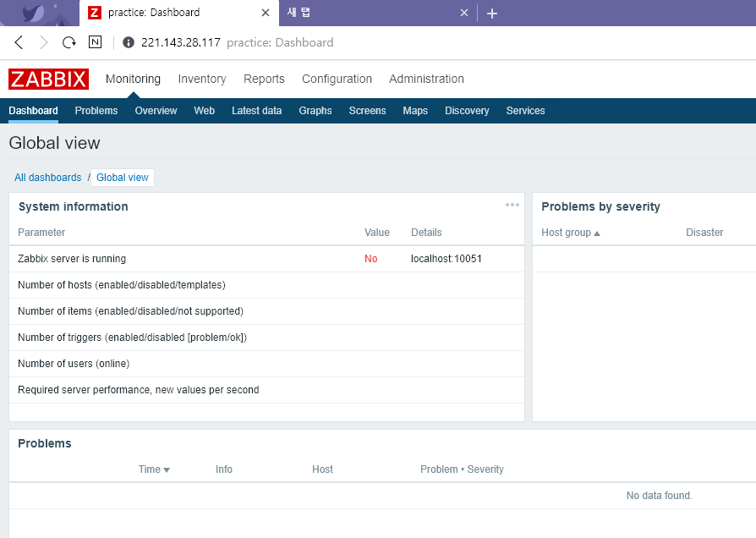Open Latest data submenu
The width and height of the screenshot is (756, 538).
[x=256, y=111]
